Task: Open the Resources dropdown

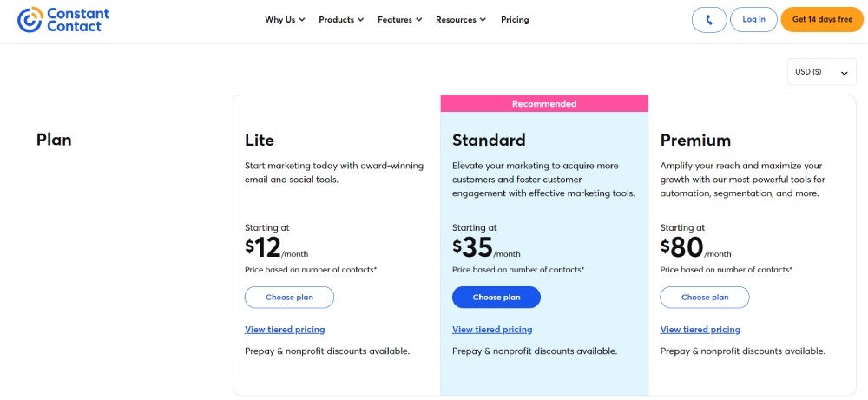Action: coord(461,20)
